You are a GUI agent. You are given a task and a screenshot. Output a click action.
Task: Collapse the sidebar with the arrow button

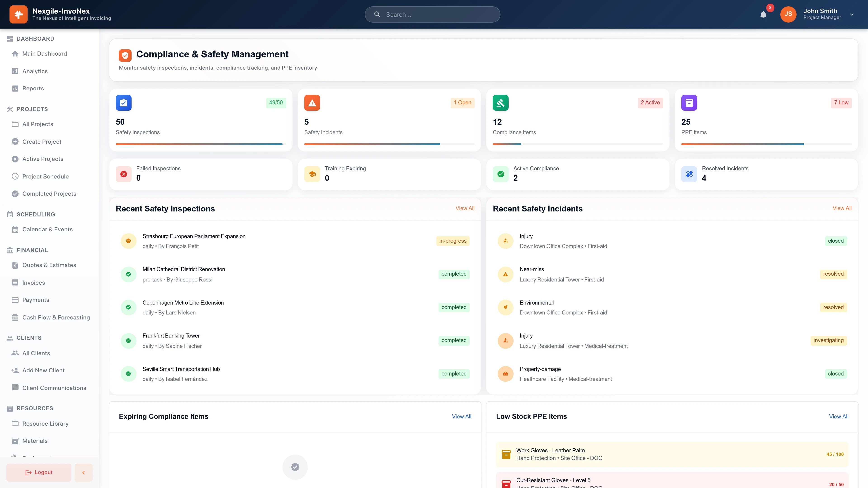point(83,472)
